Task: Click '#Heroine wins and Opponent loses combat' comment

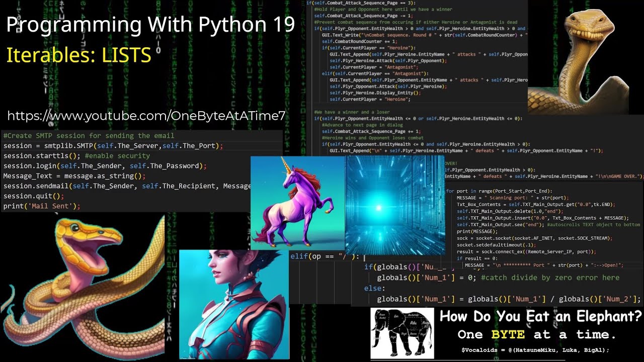Action: click(373, 138)
